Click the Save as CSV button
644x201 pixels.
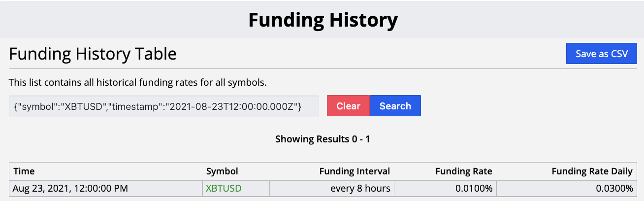pos(602,54)
